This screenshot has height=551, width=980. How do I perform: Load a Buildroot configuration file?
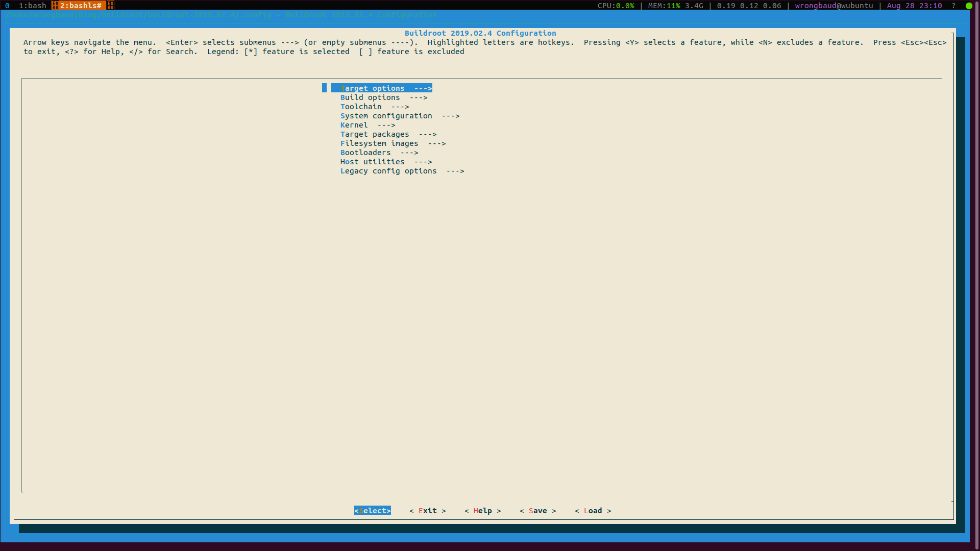[592, 511]
